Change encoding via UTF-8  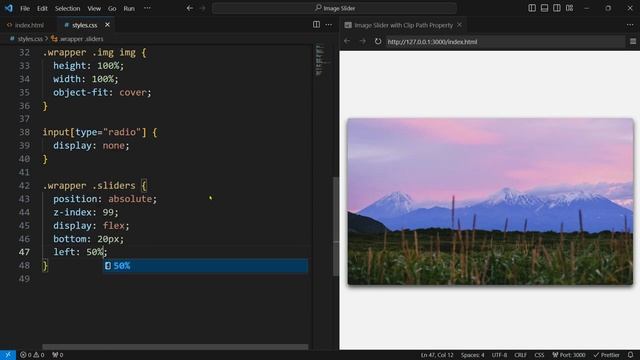pos(499,355)
